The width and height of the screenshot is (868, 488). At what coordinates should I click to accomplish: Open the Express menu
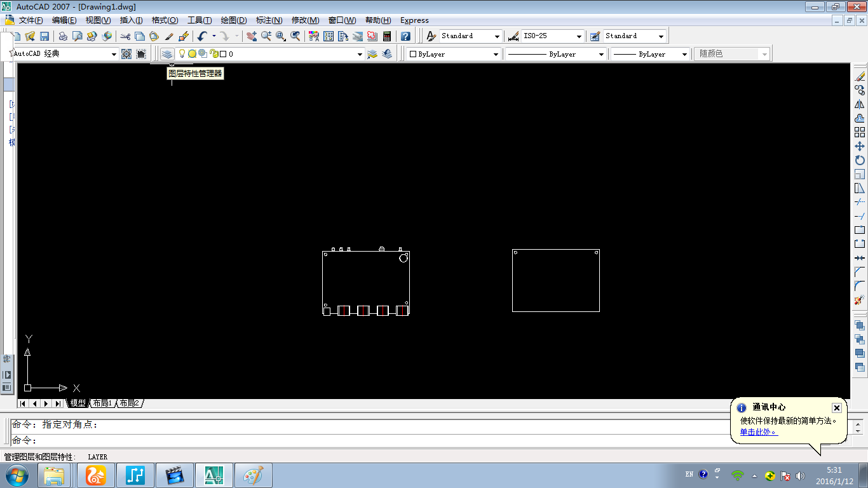pyautogui.click(x=414, y=20)
